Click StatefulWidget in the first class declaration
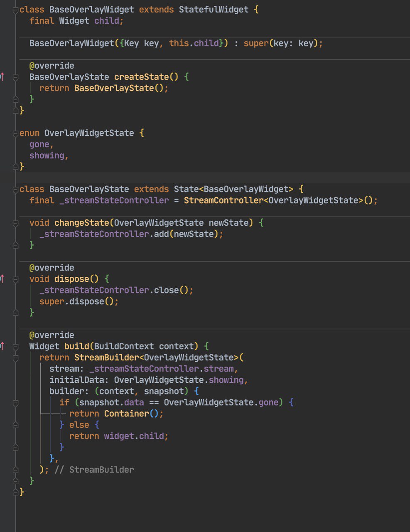Viewport: 410px width, 532px height. 214,10
